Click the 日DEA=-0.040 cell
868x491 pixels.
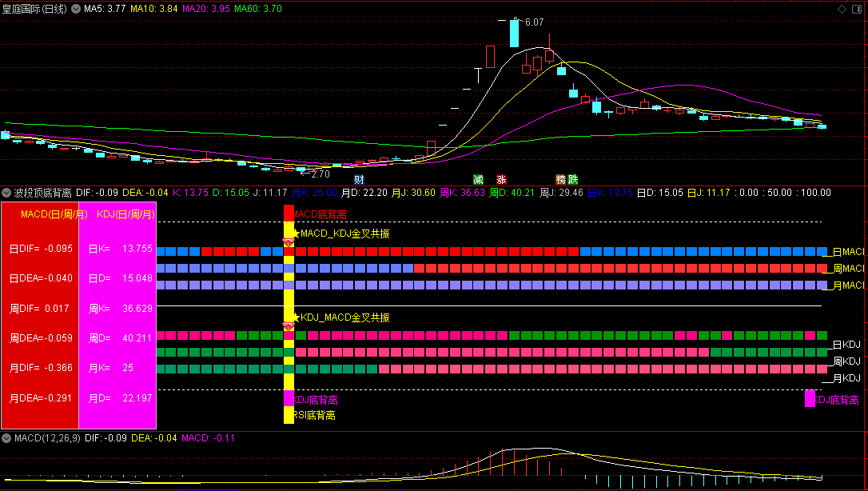point(41,277)
